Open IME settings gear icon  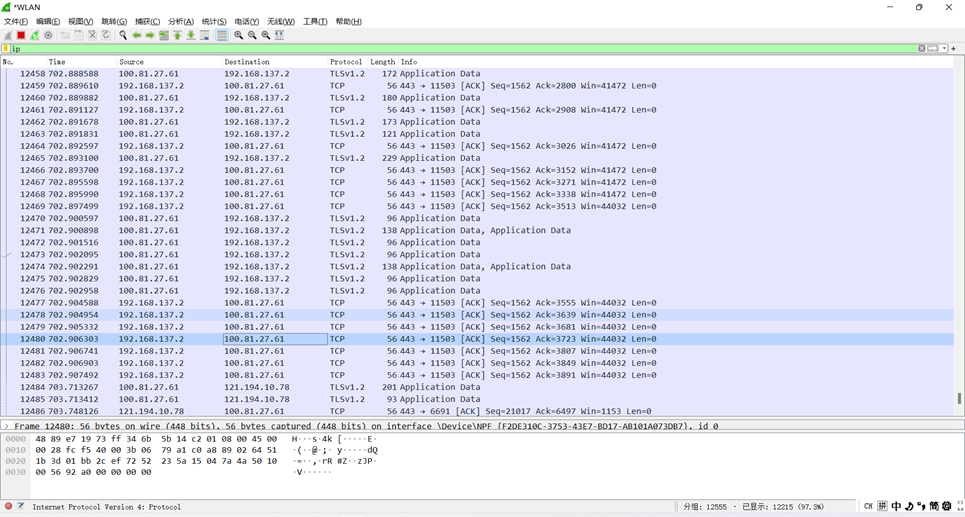[947, 506]
